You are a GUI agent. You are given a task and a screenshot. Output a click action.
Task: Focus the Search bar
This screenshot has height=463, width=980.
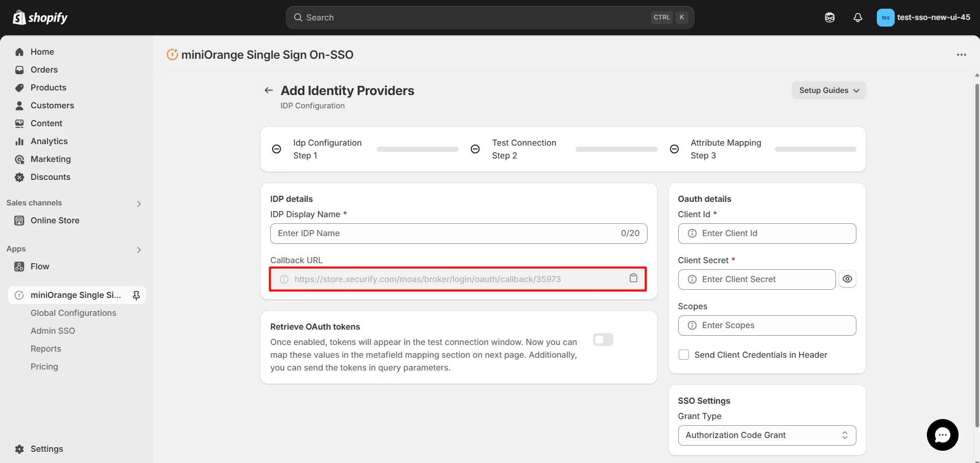click(x=490, y=17)
